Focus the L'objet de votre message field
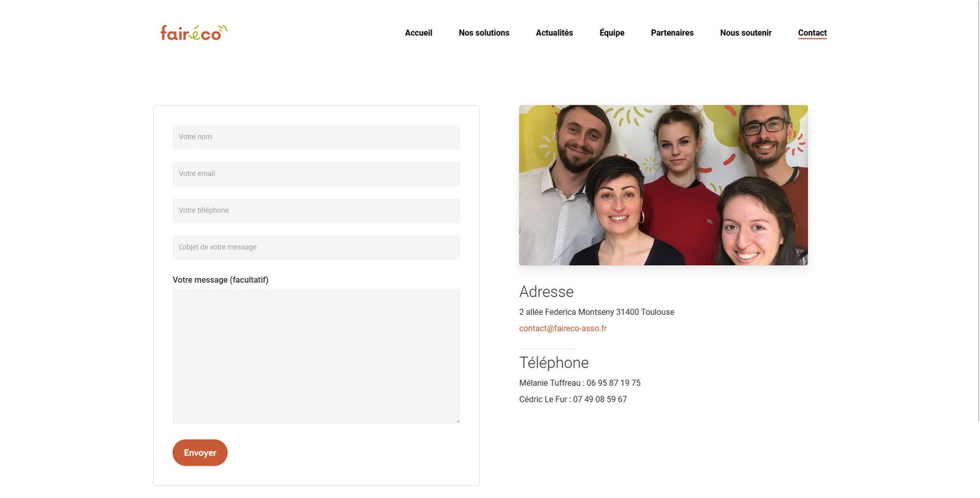 pos(316,247)
